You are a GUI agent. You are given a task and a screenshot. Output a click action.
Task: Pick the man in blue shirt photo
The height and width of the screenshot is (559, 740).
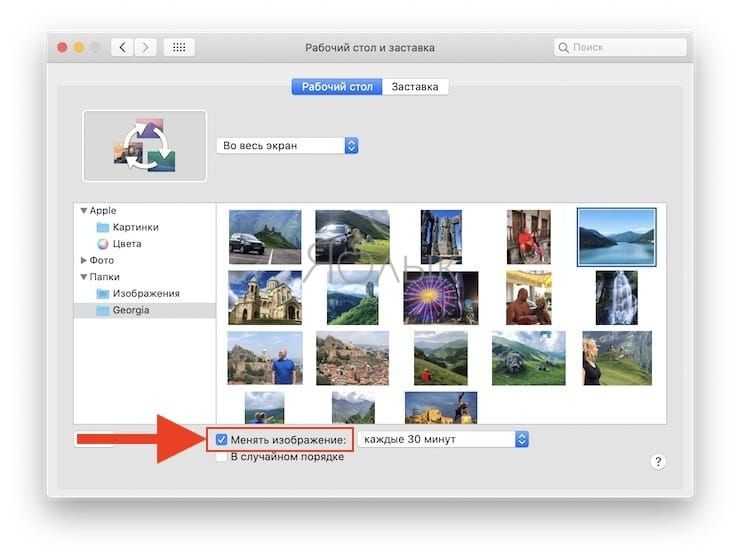pyautogui.click(x=265, y=358)
